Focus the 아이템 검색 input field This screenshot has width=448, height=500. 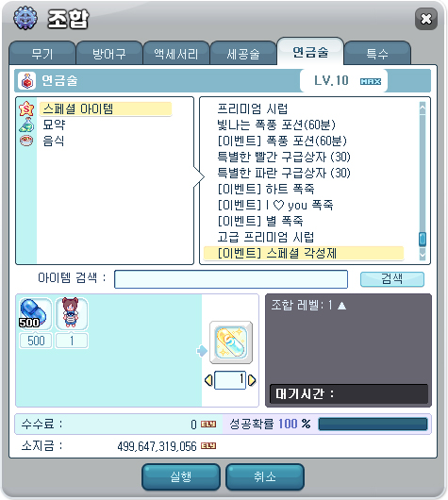231,279
